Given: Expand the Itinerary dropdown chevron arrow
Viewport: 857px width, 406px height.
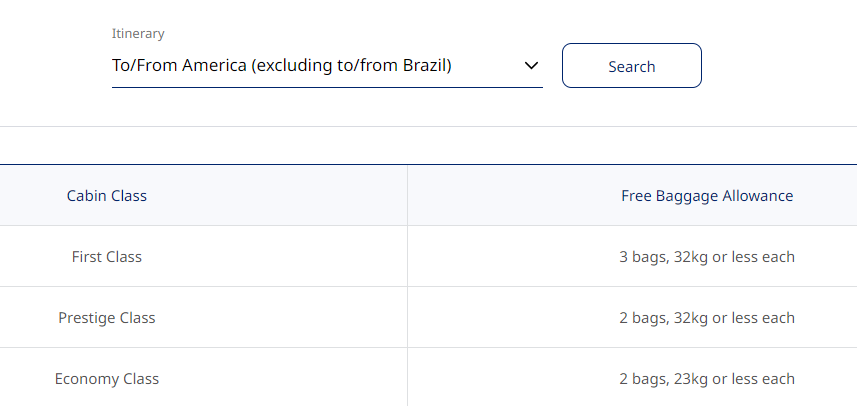Looking at the screenshot, I should [531, 66].
